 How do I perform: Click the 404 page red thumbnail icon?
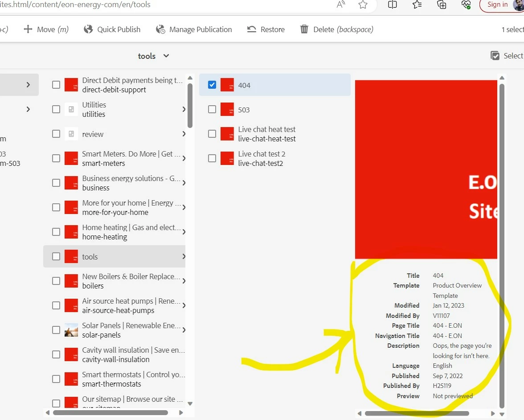point(227,85)
